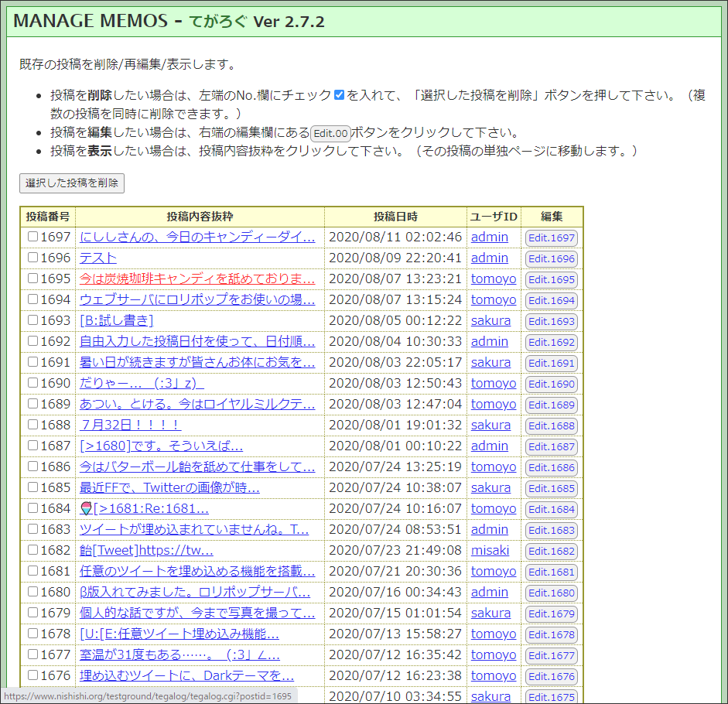Open post 1690 for re-editing
728x704 pixels.
(x=552, y=383)
